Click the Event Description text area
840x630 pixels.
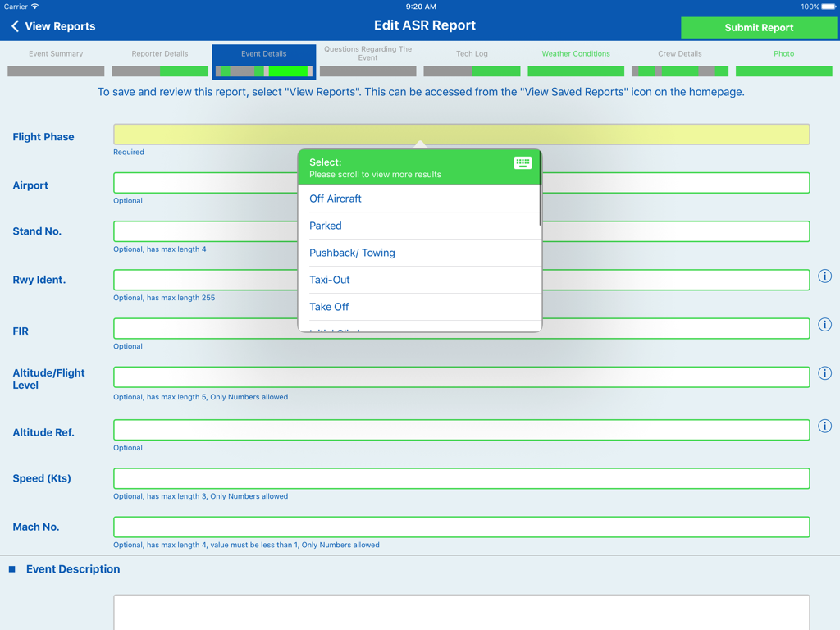click(x=461, y=612)
